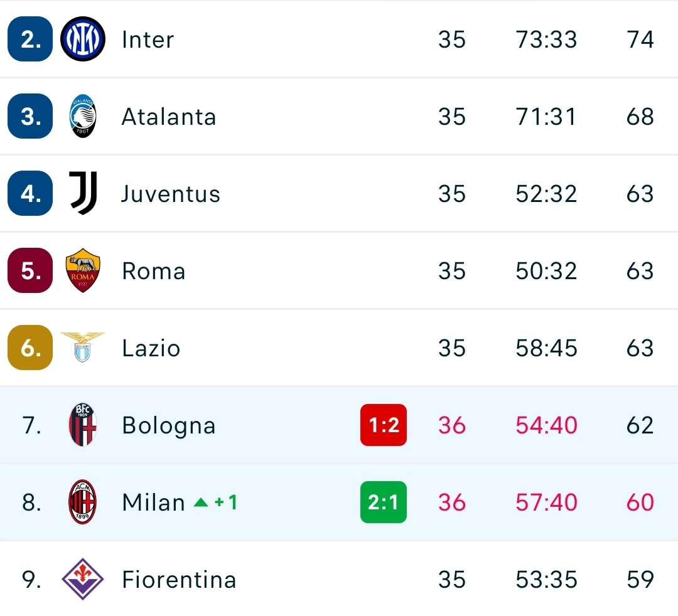Click Bologna's red matches-played count 36
Viewport: 678px width, 616px height.
coord(451,425)
